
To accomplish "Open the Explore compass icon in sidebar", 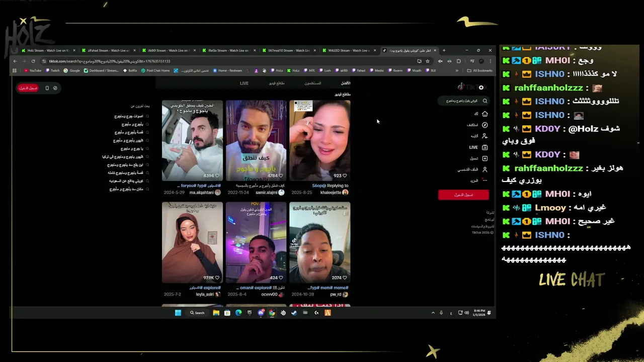I will coord(485,125).
